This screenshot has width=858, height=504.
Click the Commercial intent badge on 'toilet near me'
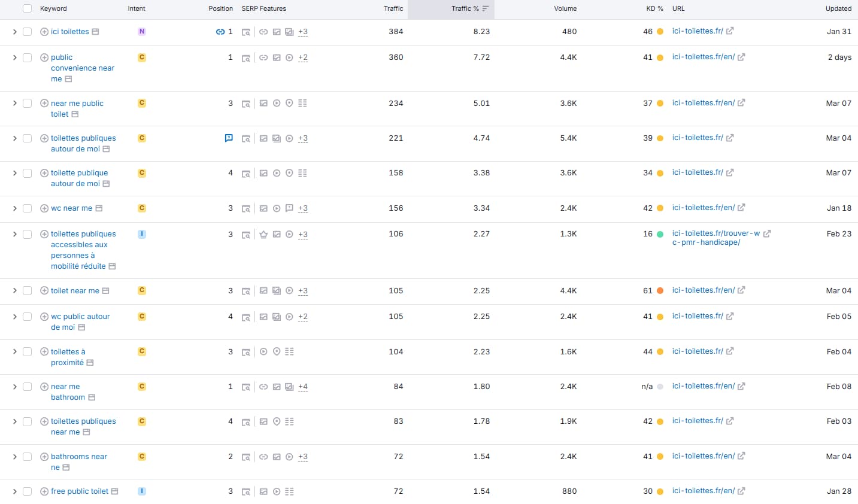point(141,290)
